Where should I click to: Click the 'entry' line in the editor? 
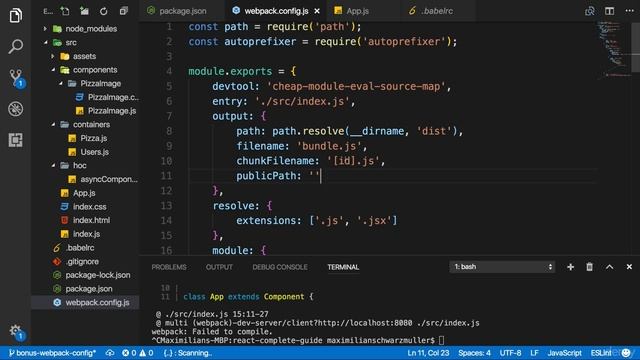pyautogui.click(x=284, y=101)
